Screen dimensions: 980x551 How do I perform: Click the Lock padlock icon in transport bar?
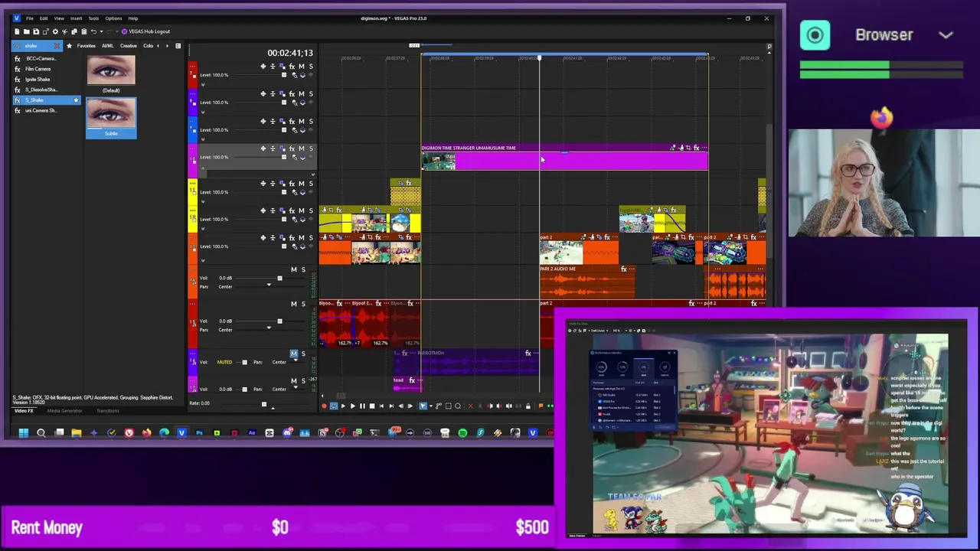(528, 406)
